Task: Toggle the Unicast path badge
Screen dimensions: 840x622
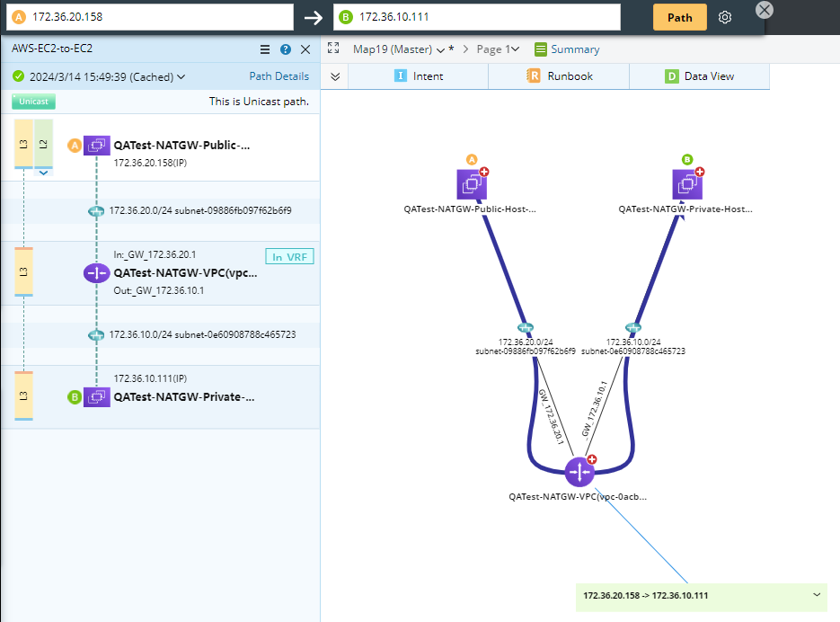Action: pos(34,102)
